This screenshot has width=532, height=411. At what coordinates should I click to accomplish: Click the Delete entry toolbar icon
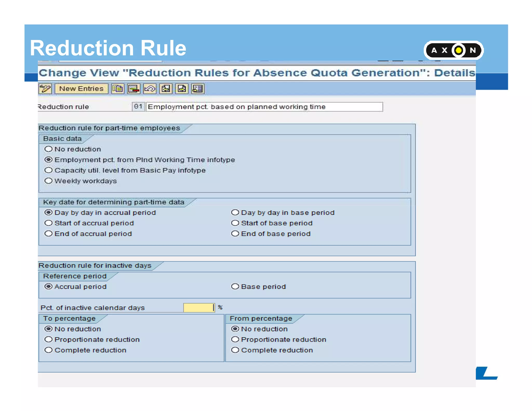click(x=134, y=89)
